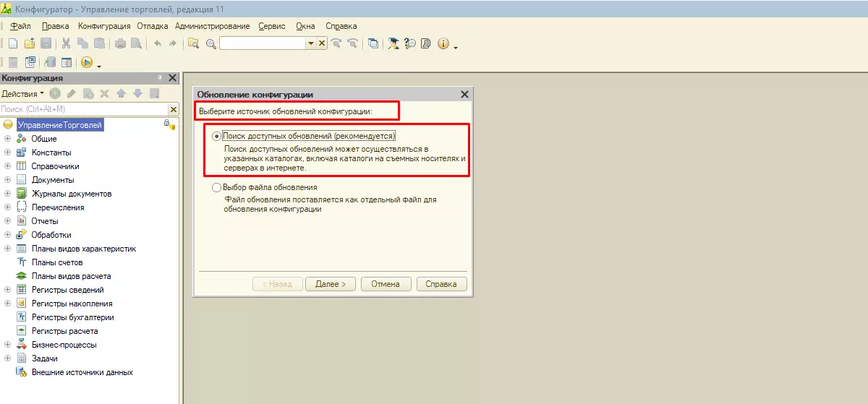Select the Перечисления tree item

(x=58, y=207)
